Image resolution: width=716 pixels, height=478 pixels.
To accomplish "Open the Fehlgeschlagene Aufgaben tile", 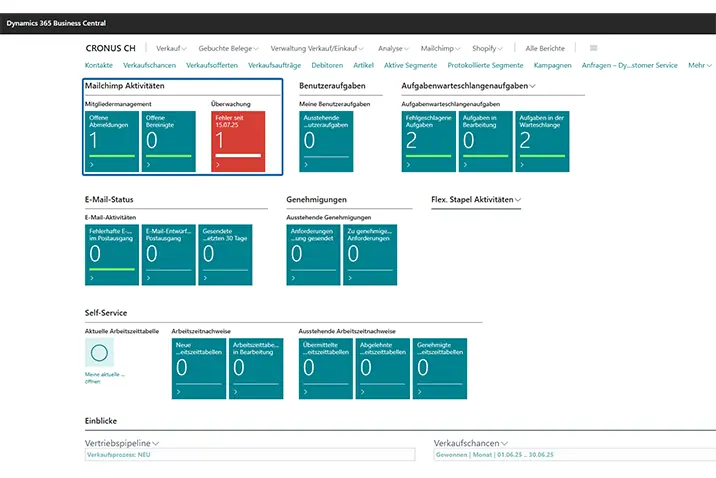I will coord(428,142).
